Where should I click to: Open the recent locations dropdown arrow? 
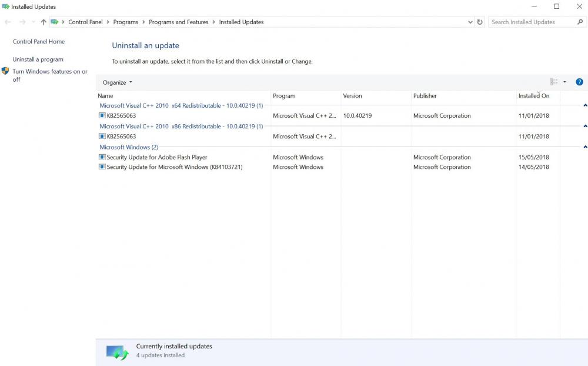click(34, 22)
